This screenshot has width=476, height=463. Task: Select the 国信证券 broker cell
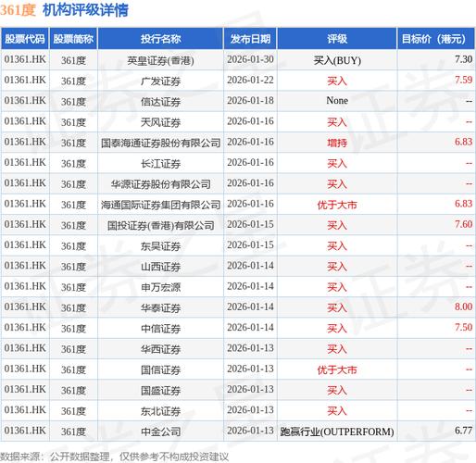(x=160, y=369)
